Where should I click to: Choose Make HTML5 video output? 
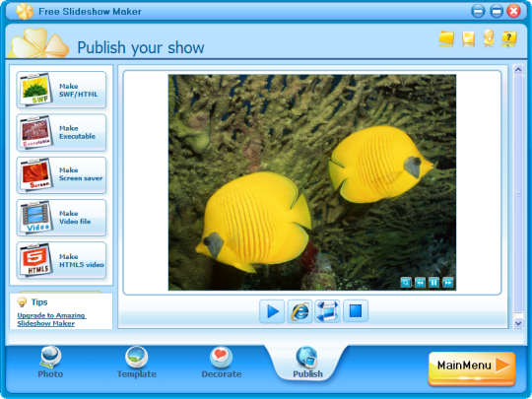click(61, 260)
